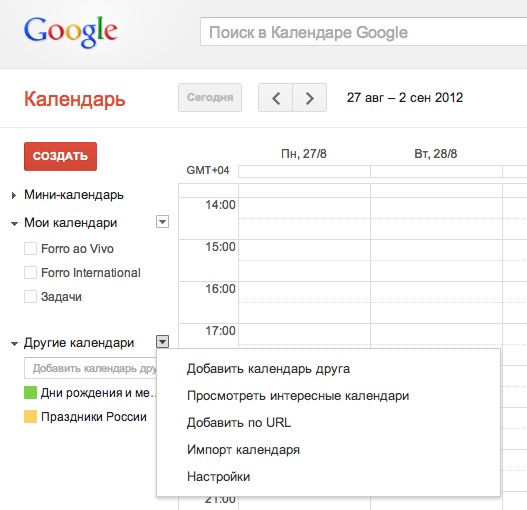Choose Добавить по URL menu item
Image resolution: width=527 pixels, height=510 pixels.
[x=328, y=423]
